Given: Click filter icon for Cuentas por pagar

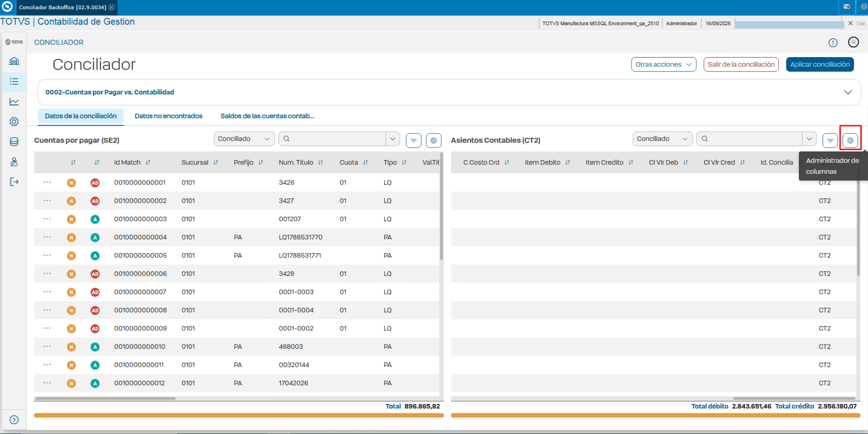Looking at the screenshot, I should tap(414, 140).
